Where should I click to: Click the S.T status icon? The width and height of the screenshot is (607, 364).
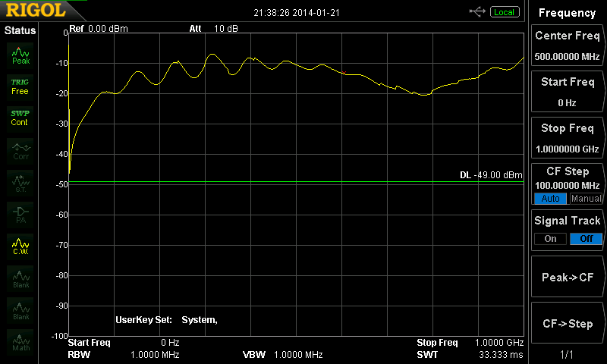(x=20, y=181)
